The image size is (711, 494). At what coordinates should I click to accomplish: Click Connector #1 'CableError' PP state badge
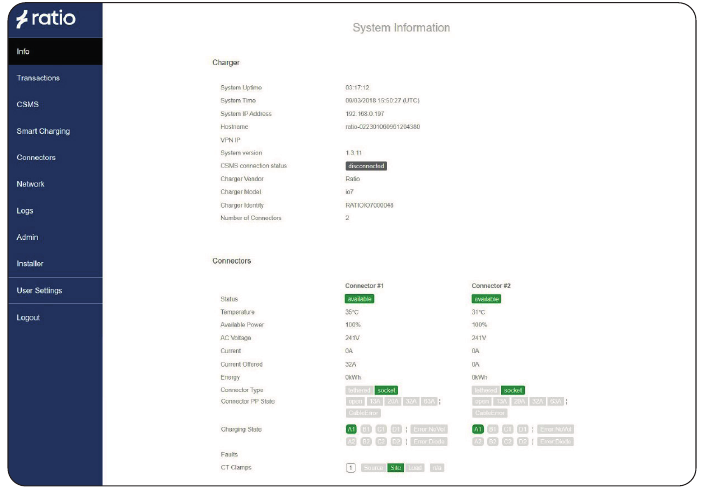click(363, 413)
